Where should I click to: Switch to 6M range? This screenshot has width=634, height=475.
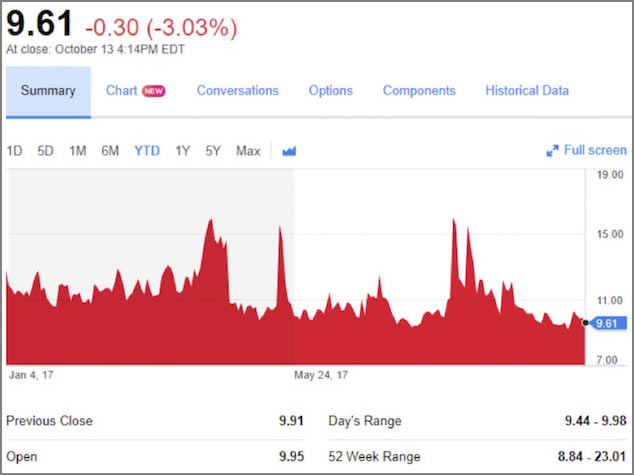pos(110,151)
